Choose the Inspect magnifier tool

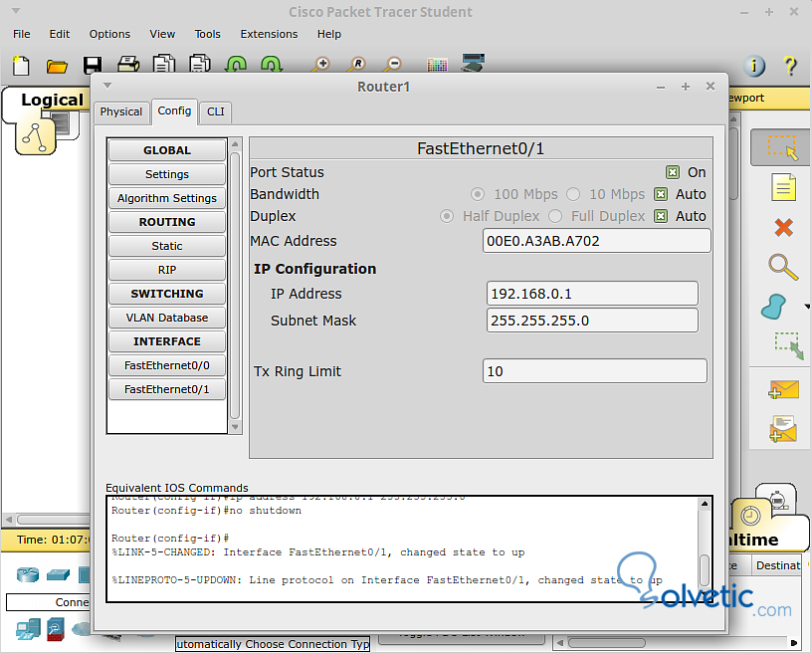[x=783, y=267]
